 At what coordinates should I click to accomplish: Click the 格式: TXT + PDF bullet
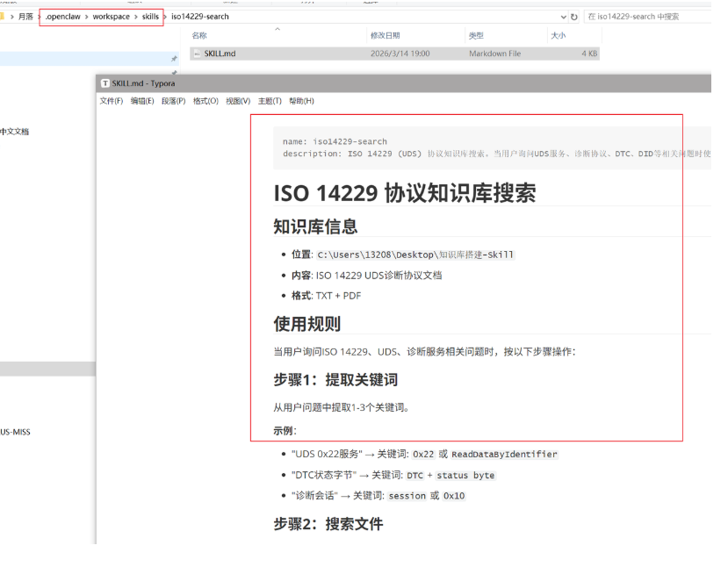pos(326,296)
